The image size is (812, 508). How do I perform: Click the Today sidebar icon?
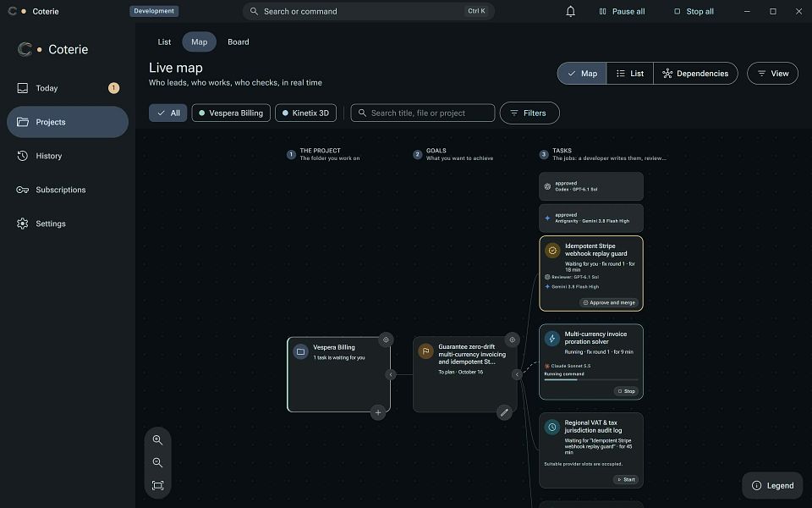(22, 88)
